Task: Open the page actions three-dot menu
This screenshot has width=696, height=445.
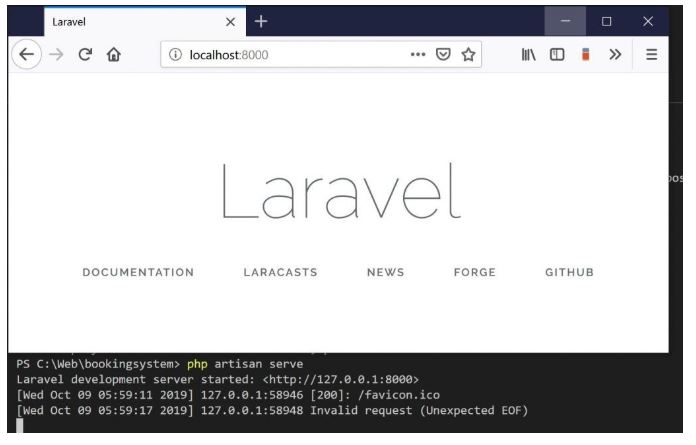Action: coord(418,55)
